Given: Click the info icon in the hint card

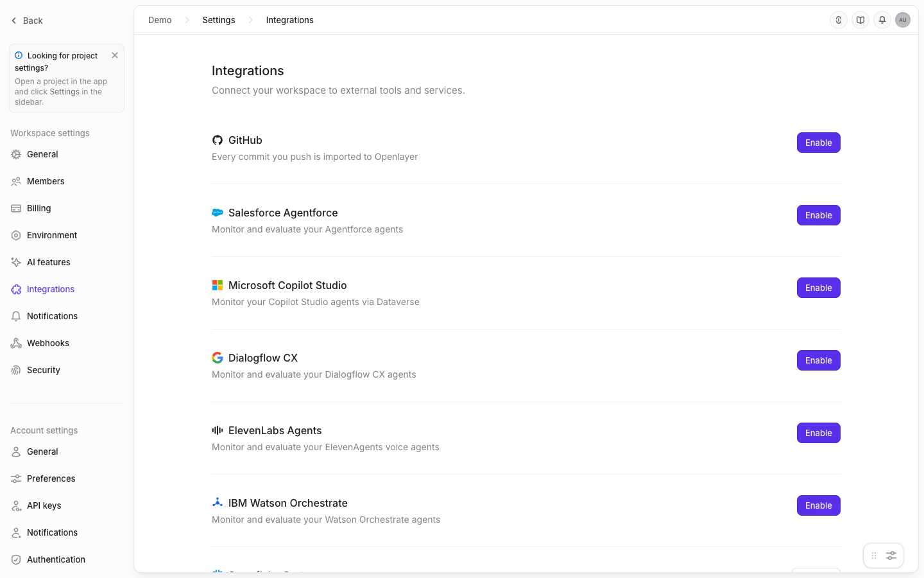Looking at the screenshot, I should (x=19, y=55).
